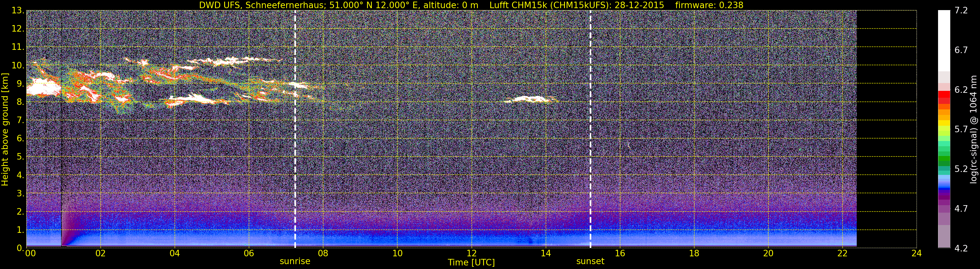Click the colorbar value '5.2'
Screen dimensions: 980x269
961,169
